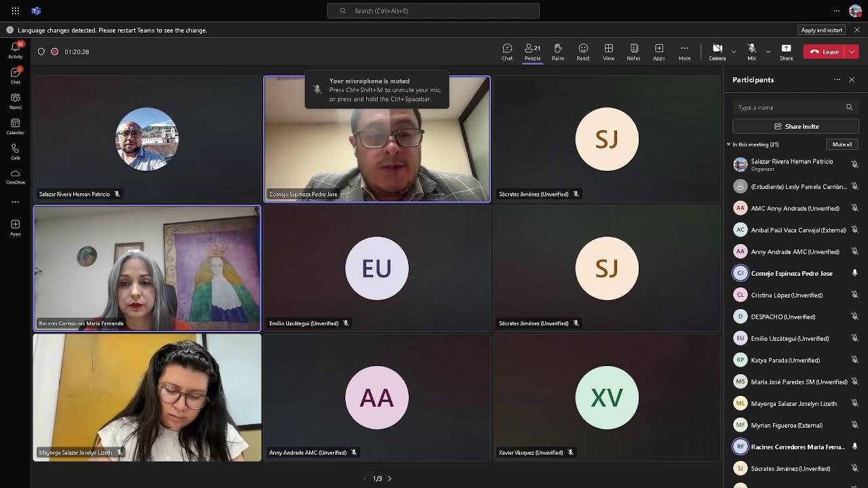Raise your hand in the meeting
868x488 pixels.
tap(557, 52)
